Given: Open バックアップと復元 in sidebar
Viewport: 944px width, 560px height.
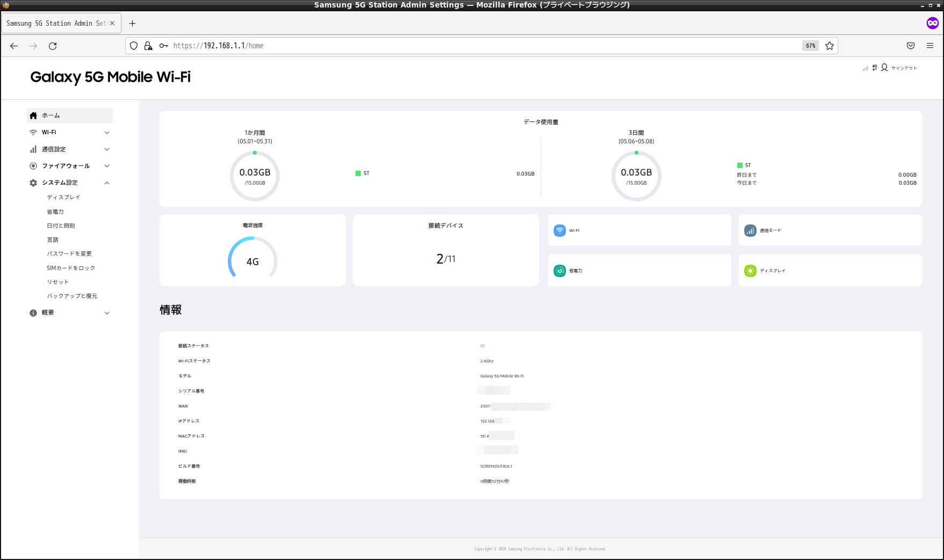Looking at the screenshot, I should [x=72, y=296].
